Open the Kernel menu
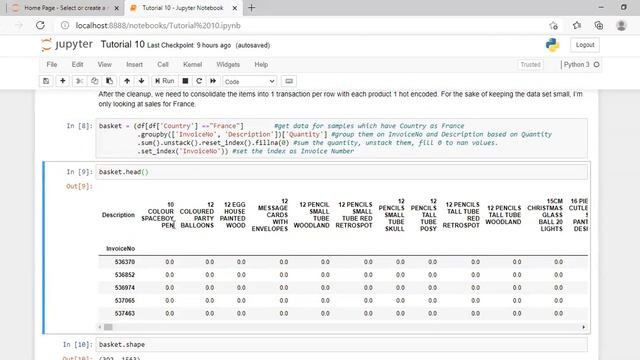The height and width of the screenshot is (360, 640). pyautogui.click(x=192, y=64)
